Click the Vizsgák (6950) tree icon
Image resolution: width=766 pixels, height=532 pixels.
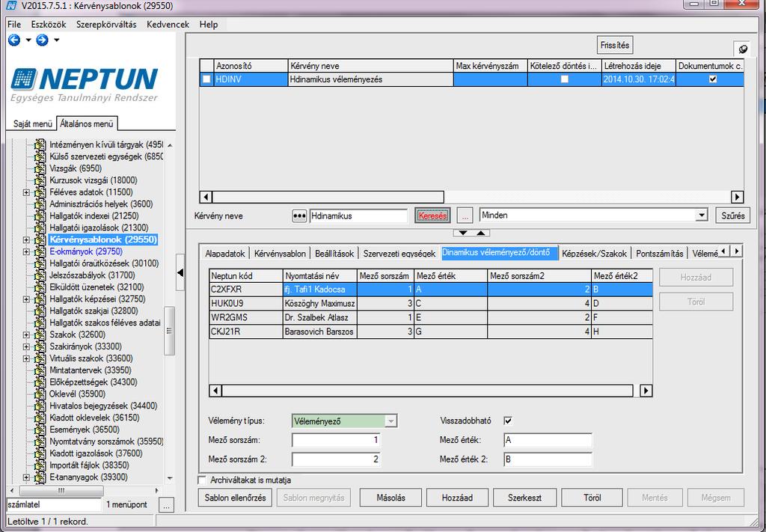(40, 168)
